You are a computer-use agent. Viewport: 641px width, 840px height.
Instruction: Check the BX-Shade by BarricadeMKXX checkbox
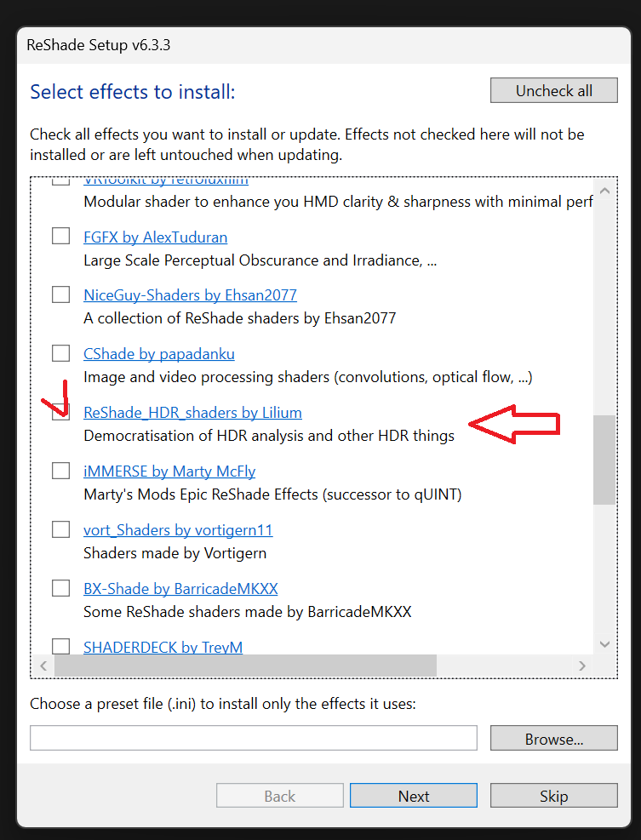click(x=60, y=588)
